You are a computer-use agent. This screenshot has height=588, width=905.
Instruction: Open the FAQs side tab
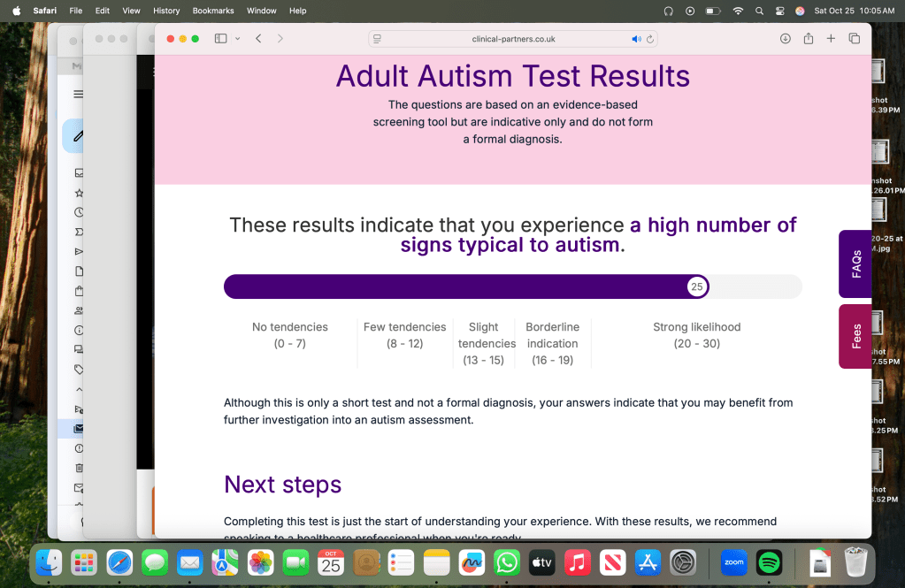855,263
